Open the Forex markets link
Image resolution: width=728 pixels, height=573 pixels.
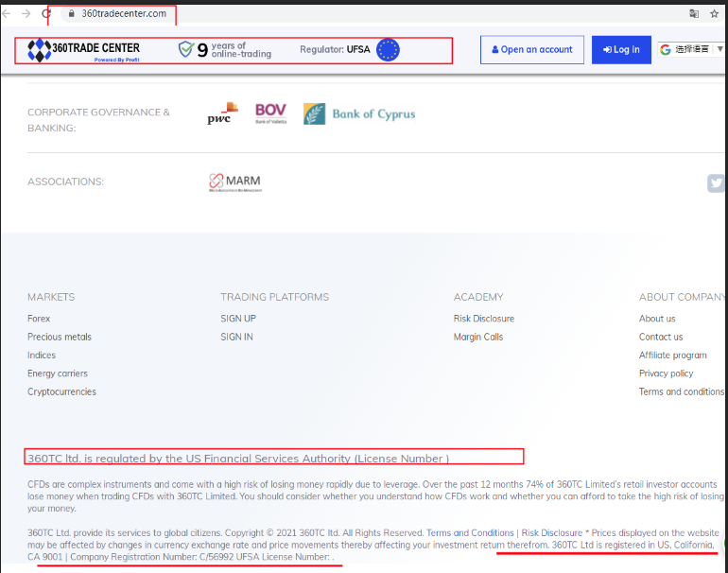click(x=39, y=319)
